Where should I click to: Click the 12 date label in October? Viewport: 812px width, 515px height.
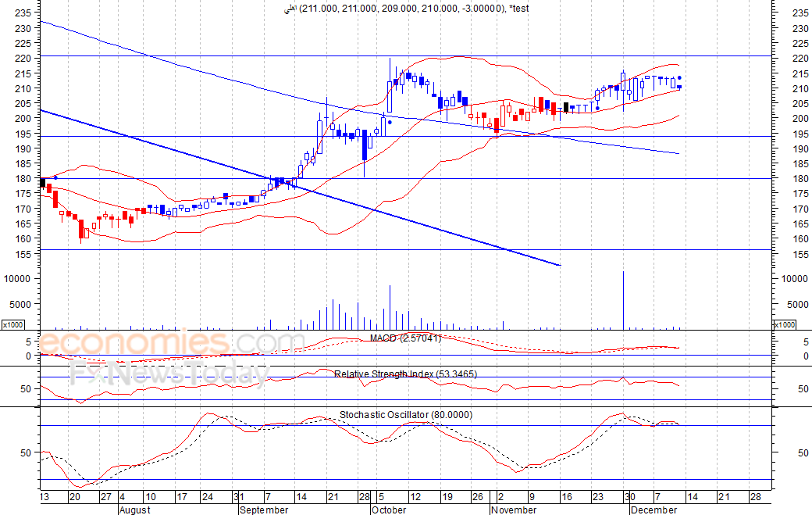(x=415, y=497)
